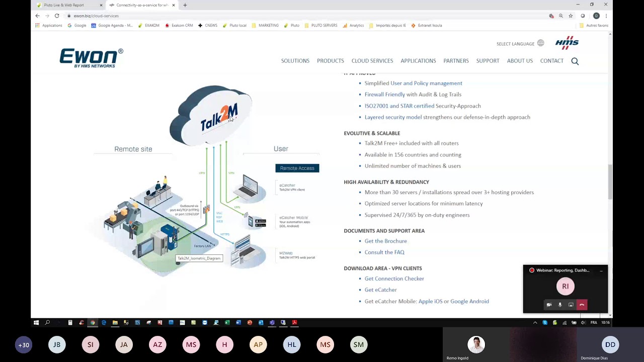Screen dimensions: 644x362
Task: Stop screen sharing in webinar widget
Action: click(x=571, y=305)
